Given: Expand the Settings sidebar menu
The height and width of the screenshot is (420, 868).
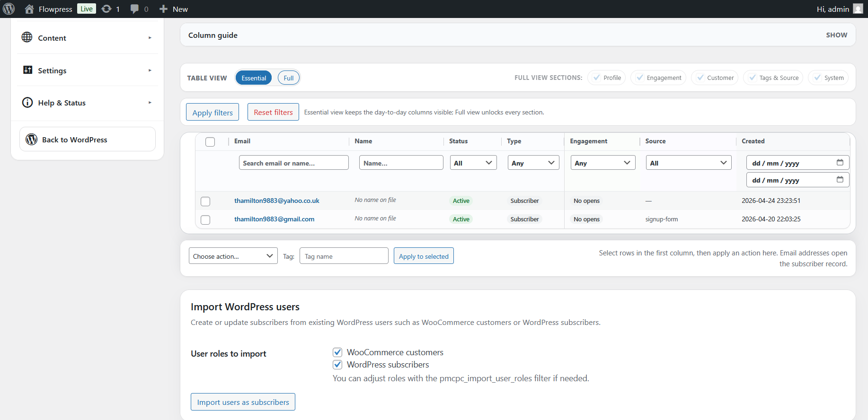Looking at the screenshot, I should [88, 70].
